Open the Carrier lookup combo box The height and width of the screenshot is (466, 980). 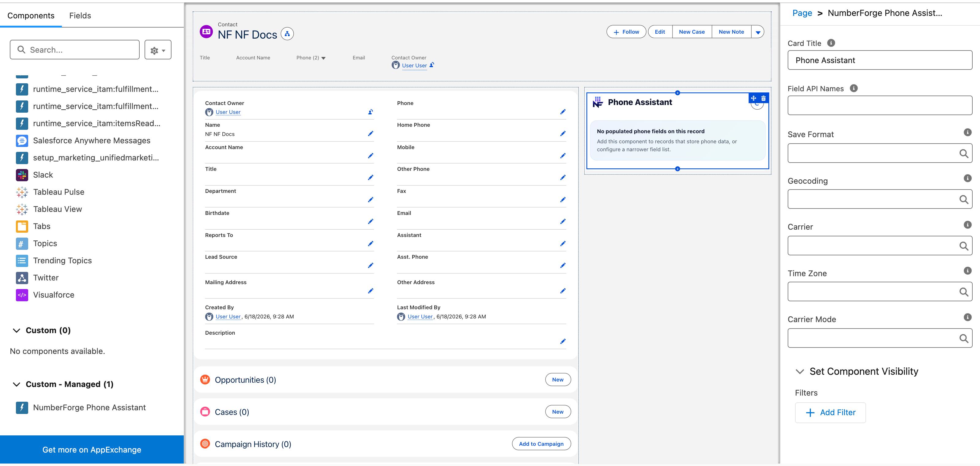click(x=880, y=246)
